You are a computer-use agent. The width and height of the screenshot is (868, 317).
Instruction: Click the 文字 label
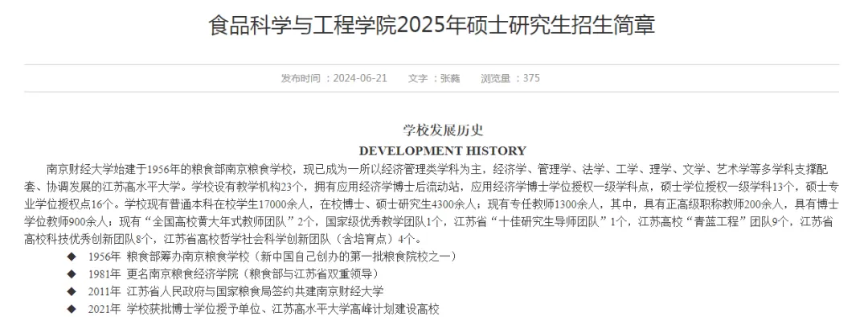tap(418, 78)
